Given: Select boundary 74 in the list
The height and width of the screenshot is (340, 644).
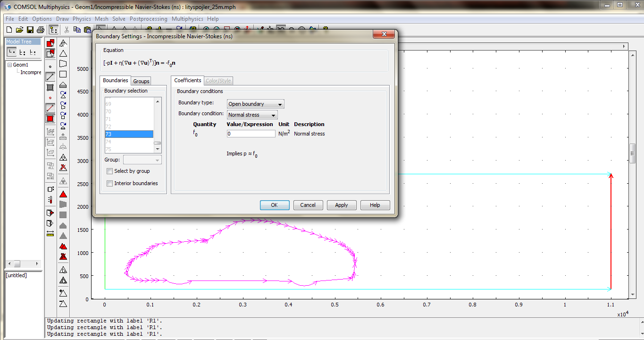Looking at the screenshot, I should coord(129,142).
